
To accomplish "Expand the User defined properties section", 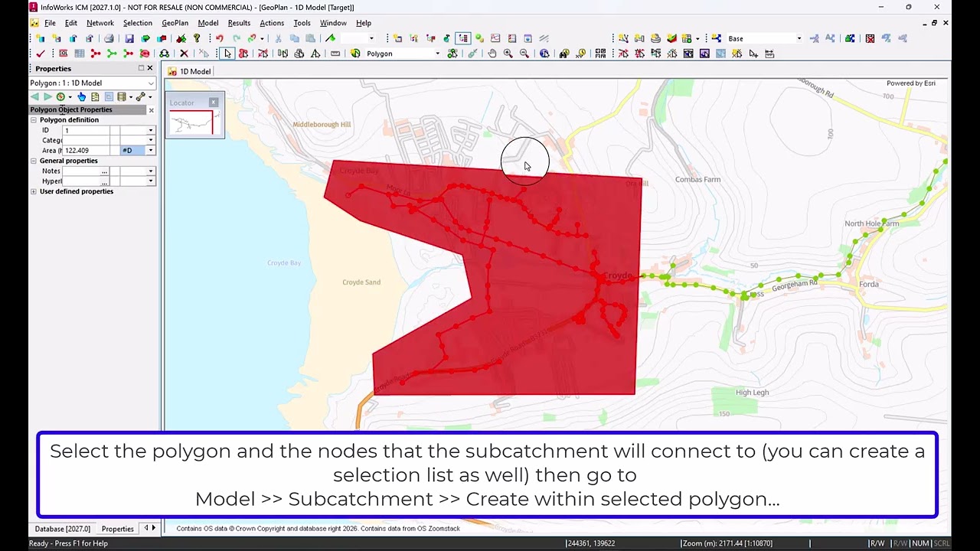I will tap(34, 191).
